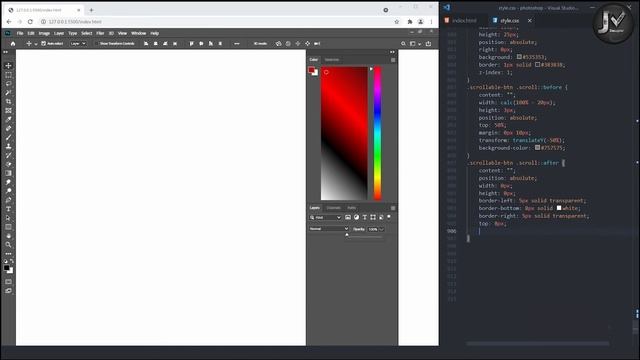Image resolution: width=640 pixels, height=360 pixels.
Task: Select the History Brush tool
Action: 8,156
